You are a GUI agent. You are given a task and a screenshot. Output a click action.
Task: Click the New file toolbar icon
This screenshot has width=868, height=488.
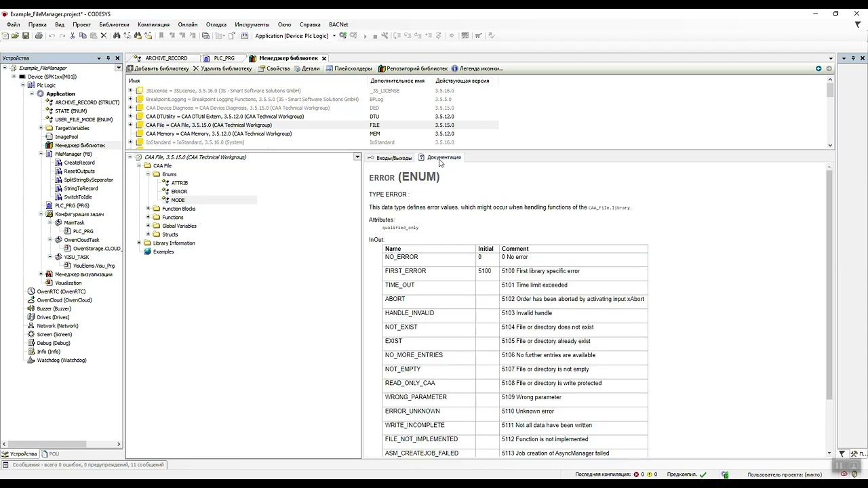point(5,36)
